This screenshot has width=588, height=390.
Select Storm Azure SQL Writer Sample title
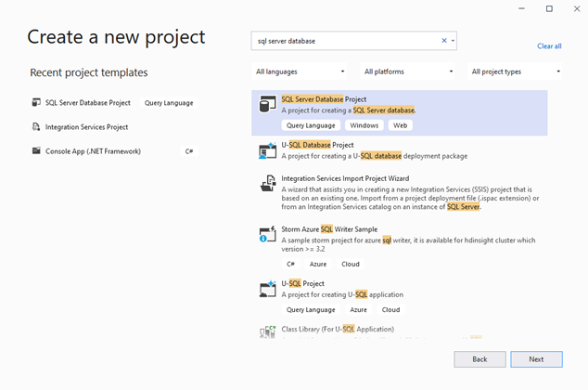(329, 229)
